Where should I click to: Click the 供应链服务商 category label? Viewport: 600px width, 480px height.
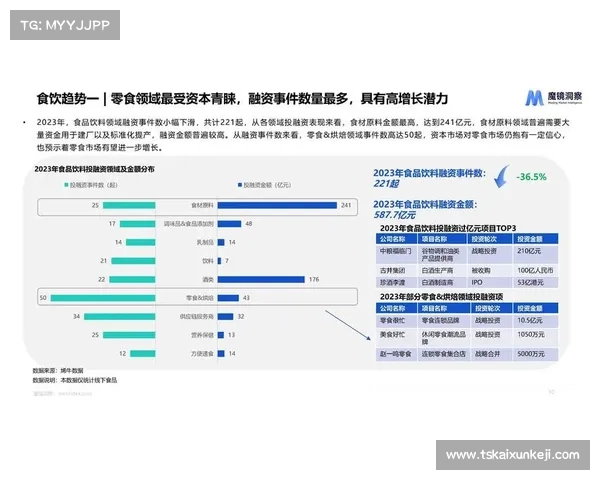[x=197, y=317]
